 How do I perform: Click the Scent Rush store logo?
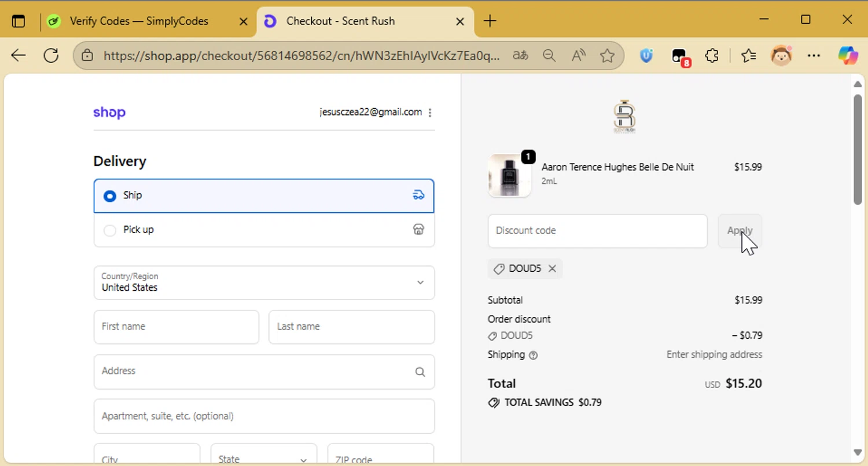tap(624, 116)
